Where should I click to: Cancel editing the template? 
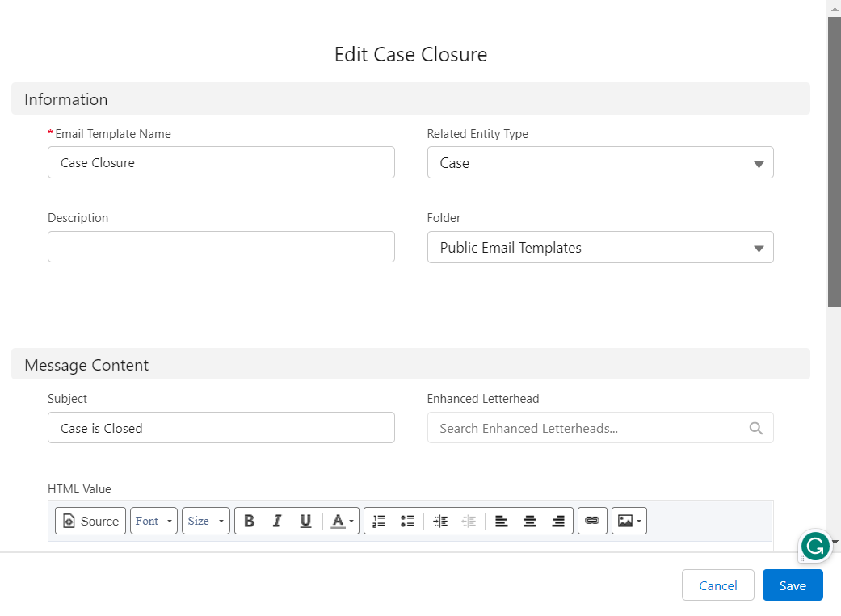[717, 585]
